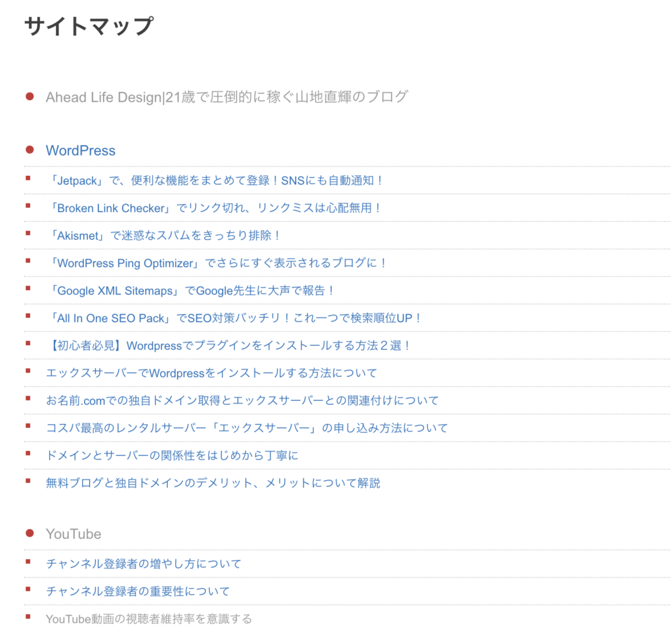Screen dimensions: 672x632
Task: Open チャンネル登録者の重要性について link
Action: click(x=138, y=591)
